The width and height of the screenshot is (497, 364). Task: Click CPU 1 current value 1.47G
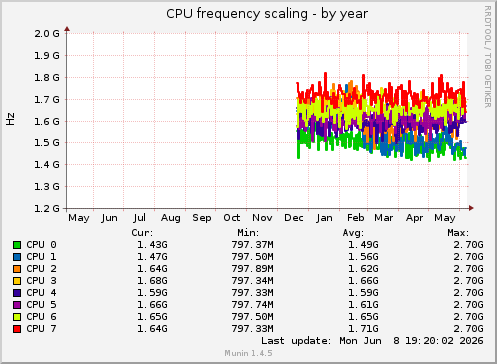click(x=152, y=257)
